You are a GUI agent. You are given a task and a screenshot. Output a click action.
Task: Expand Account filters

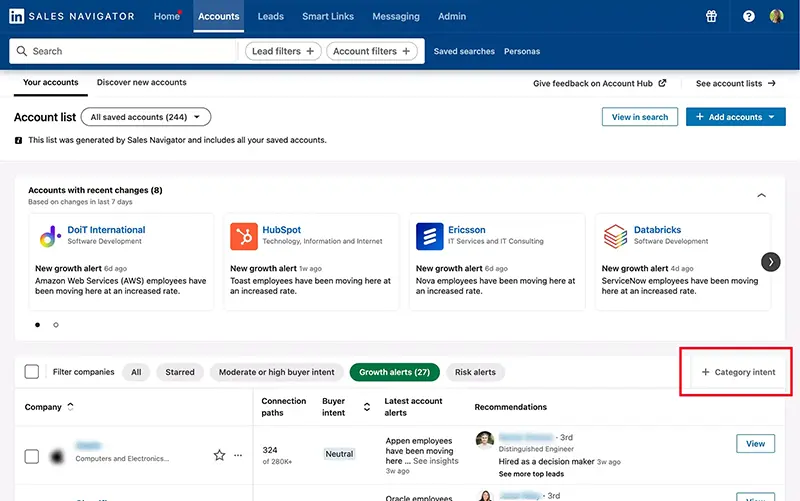click(x=371, y=51)
